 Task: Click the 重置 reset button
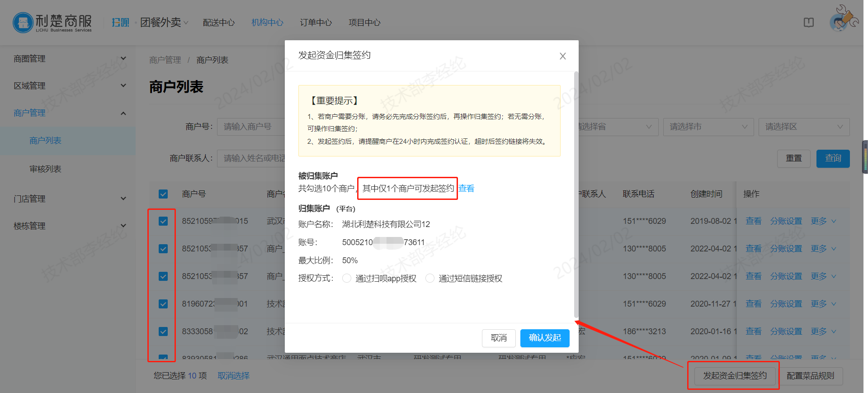[794, 158]
